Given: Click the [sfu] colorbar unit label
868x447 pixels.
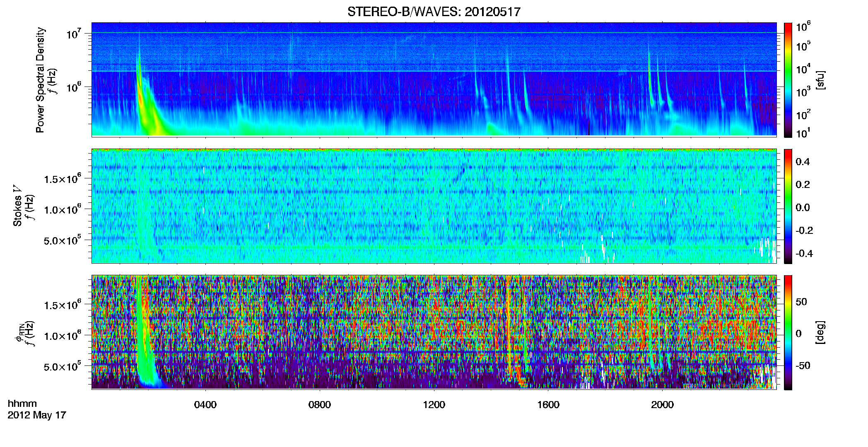Looking at the screenshot, I should 820,80.
